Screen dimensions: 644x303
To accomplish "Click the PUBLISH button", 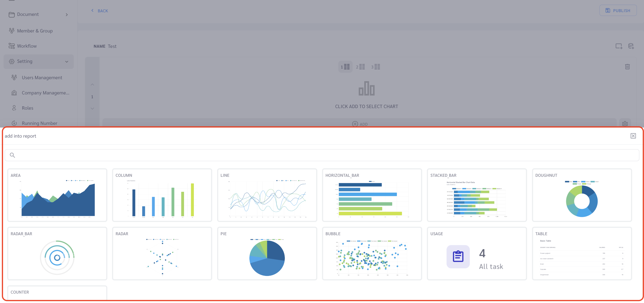I will pyautogui.click(x=618, y=11).
